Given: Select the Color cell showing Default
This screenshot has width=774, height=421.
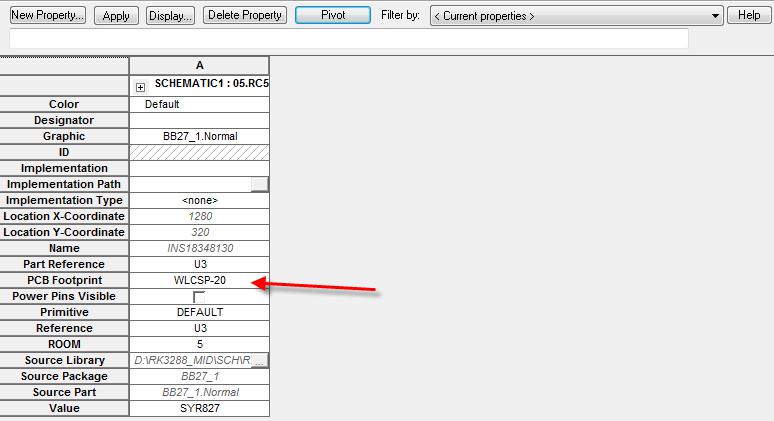Looking at the screenshot, I should [x=199, y=104].
